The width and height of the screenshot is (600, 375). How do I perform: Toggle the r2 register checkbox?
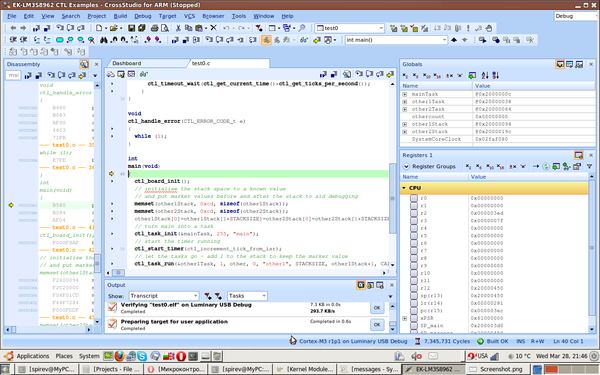[x=414, y=213]
